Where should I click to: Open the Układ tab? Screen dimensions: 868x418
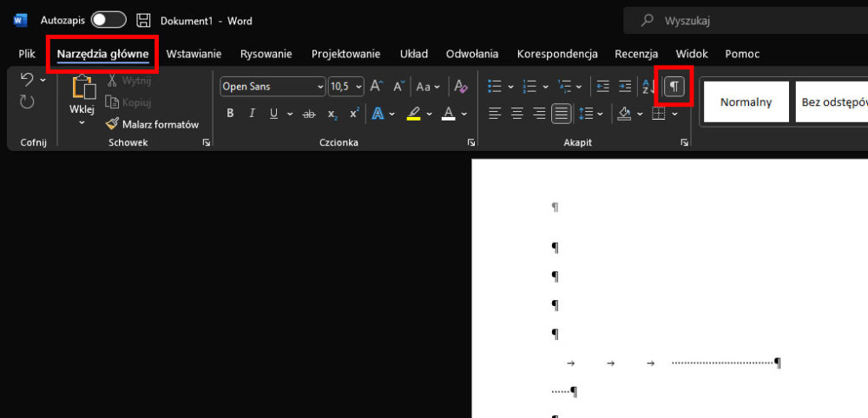point(413,54)
